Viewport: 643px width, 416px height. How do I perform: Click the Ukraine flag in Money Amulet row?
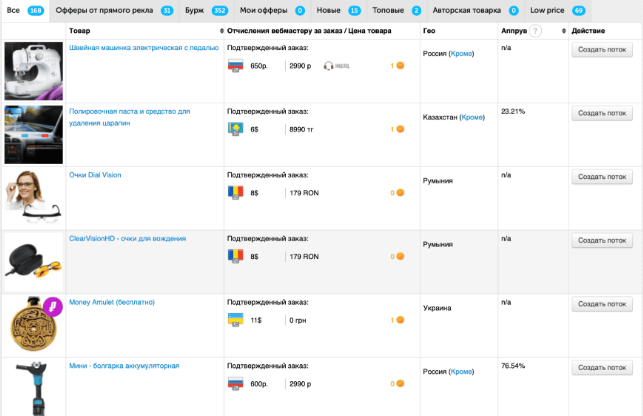[236, 320]
